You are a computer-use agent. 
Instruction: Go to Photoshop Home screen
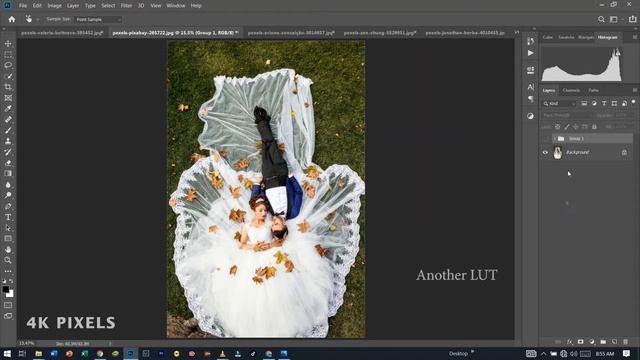coord(12,19)
